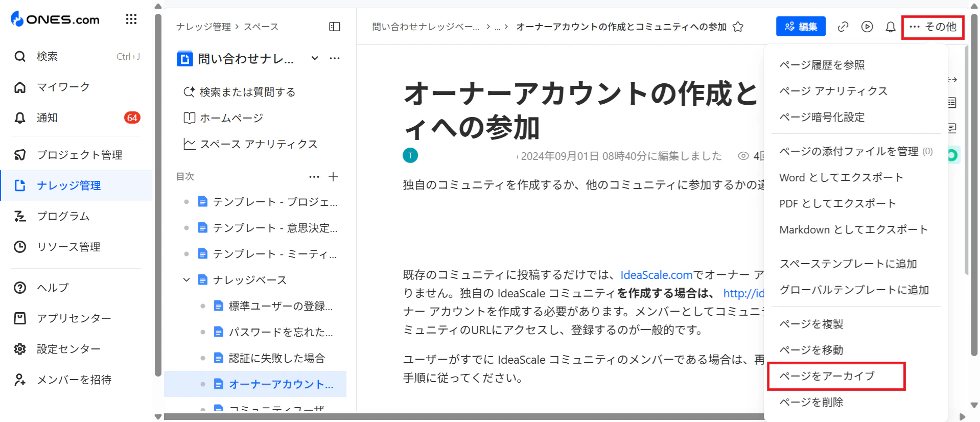Image resolution: width=980 pixels, height=422 pixels.
Task: Collapse the ナレッジベース tree chevron
Action: click(x=186, y=280)
